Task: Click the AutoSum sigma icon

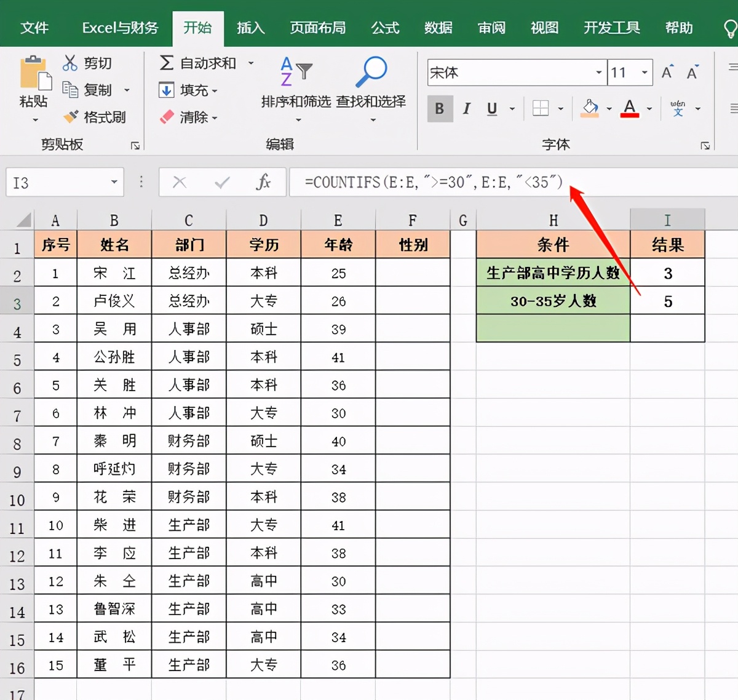Action: [166, 63]
